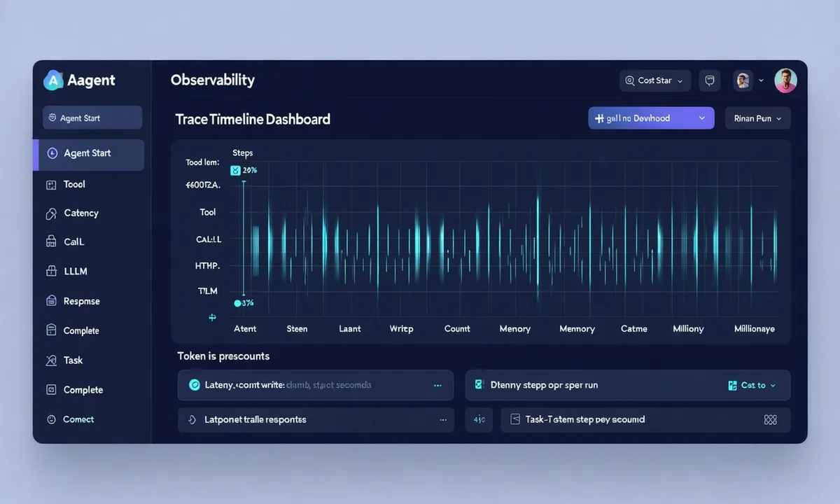Select the highlighted Agent Start sidebar item

pos(89,155)
